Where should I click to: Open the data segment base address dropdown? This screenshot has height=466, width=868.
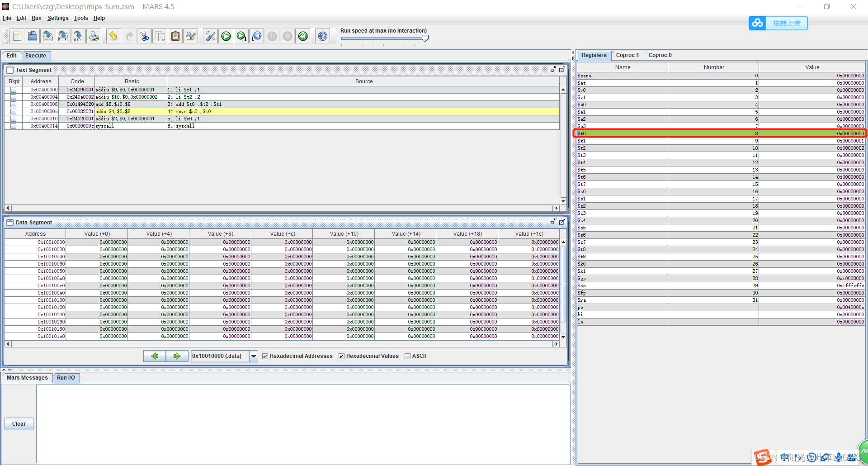[x=254, y=356]
